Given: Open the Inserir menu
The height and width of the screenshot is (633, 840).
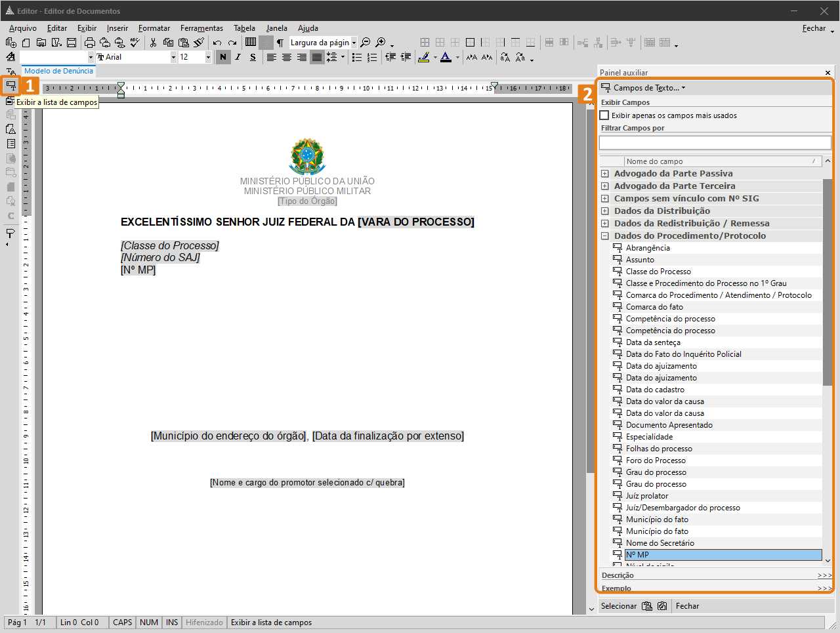Looking at the screenshot, I should click(117, 28).
